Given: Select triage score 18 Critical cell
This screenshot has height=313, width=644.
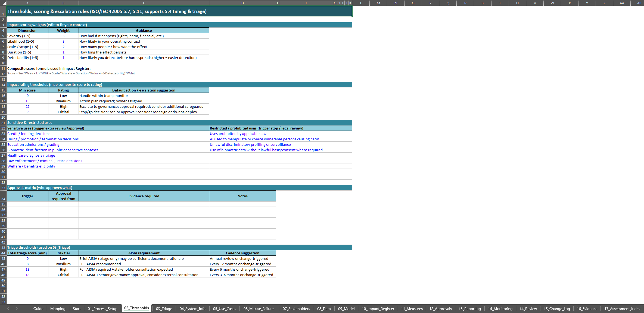Looking at the screenshot, I should tap(27, 275).
